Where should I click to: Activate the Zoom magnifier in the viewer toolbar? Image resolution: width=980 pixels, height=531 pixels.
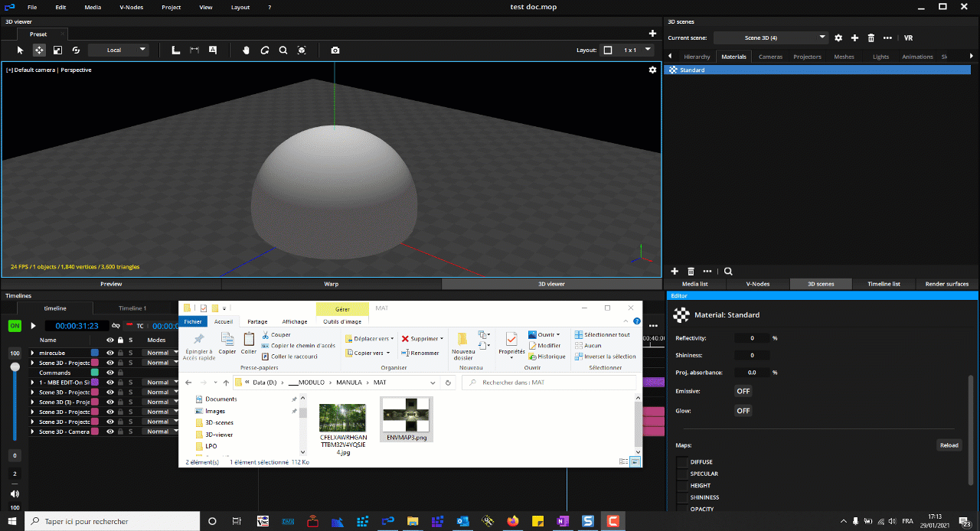point(283,50)
